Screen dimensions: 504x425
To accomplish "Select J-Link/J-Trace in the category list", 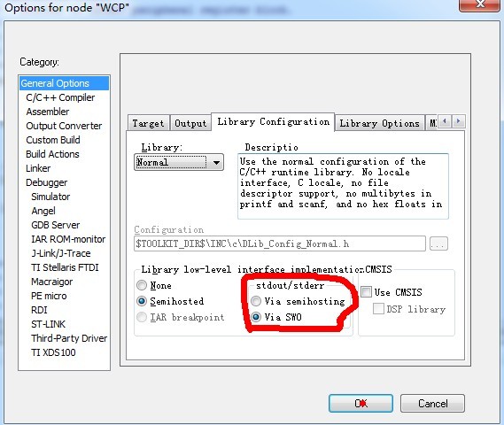I will coord(61,253).
